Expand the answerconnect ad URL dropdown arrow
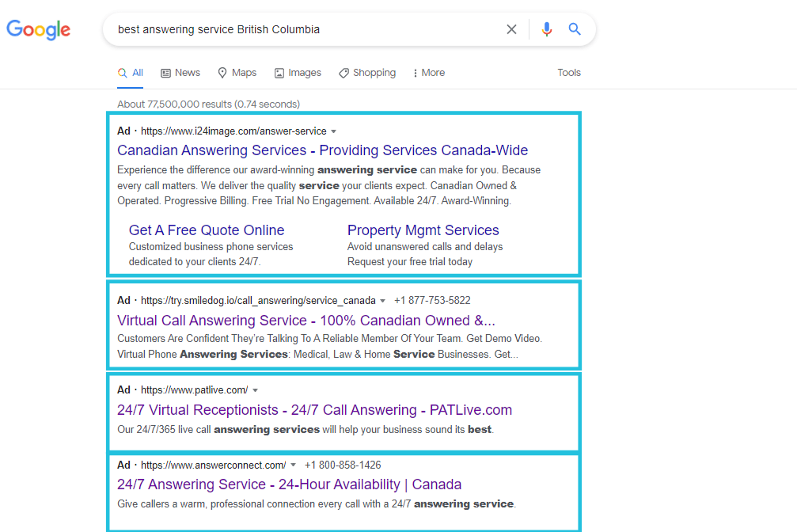Viewport: 797px width, 532px height. (293, 465)
